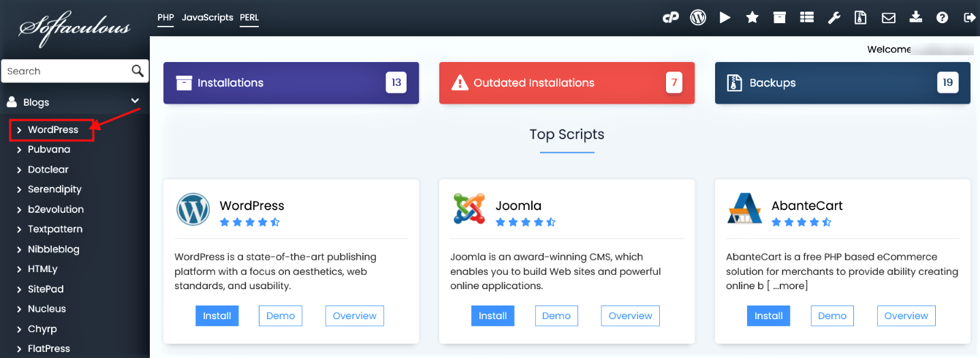Open the star ratings icon
Image resolution: width=980 pixels, height=358 pixels.
click(x=753, y=18)
